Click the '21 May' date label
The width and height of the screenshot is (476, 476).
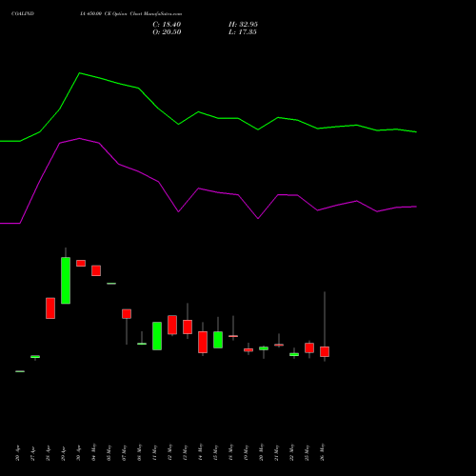click(x=276, y=453)
